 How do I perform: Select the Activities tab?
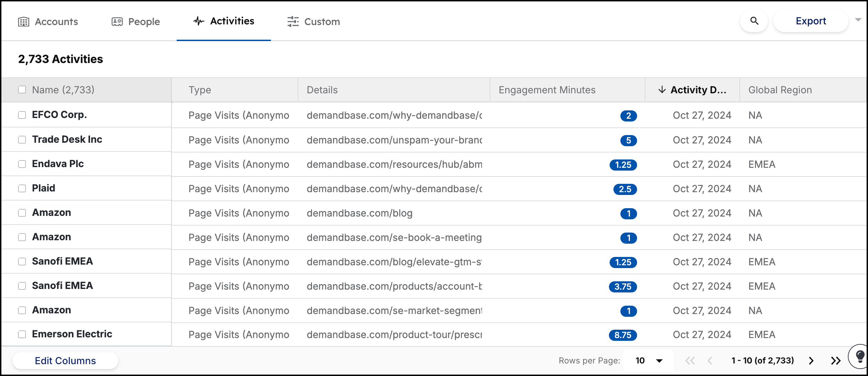(224, 21)
